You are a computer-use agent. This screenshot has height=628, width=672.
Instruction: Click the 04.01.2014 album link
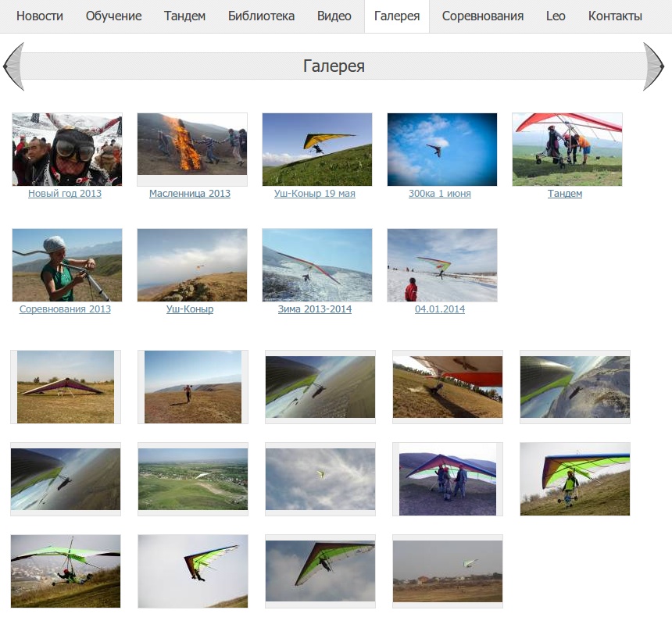pos(440,309)
